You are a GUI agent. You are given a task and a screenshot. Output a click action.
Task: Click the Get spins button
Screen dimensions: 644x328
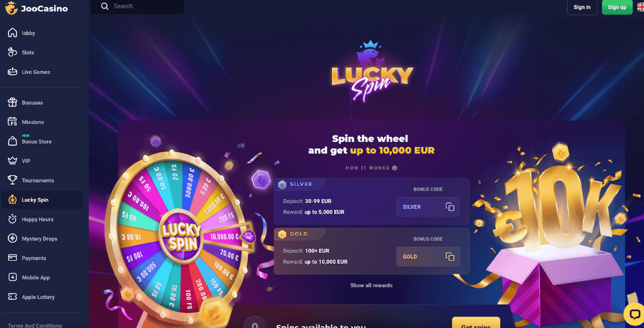tap(476, 323)
